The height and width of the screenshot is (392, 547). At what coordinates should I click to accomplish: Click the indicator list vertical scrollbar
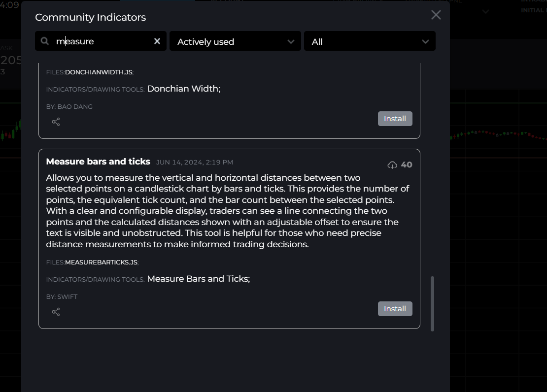tap(433, 303)
